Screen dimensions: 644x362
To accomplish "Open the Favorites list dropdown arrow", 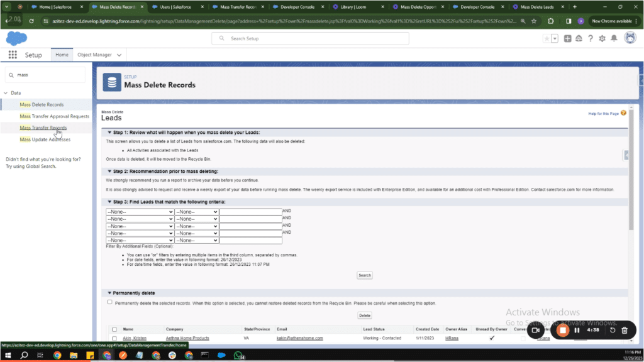I will 555,38.
